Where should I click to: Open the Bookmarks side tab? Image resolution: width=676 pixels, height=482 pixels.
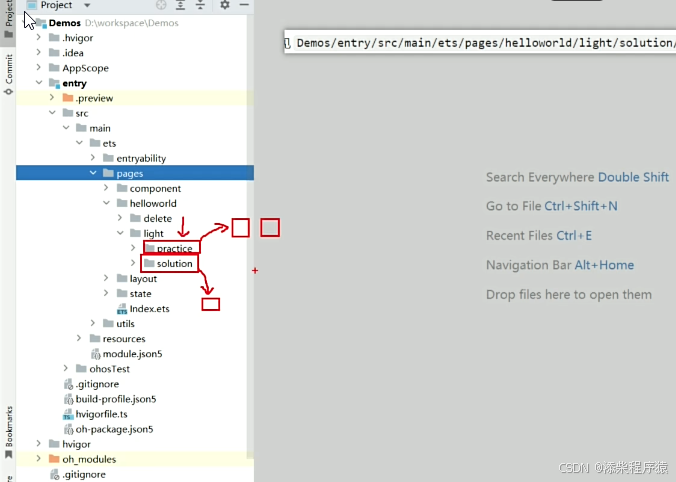coord(8,432)
